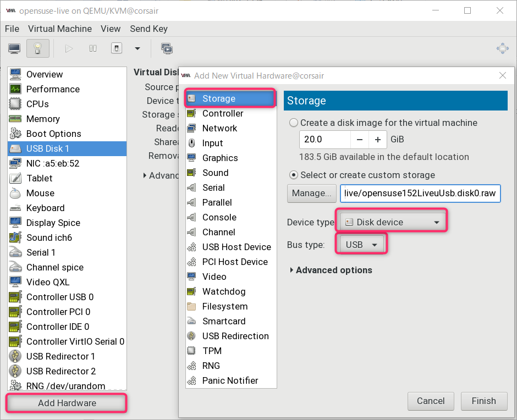Click the fullscreen icon in the toolbar
Image resolution: width=517 pixels, height=420 pixels.
tap(503, 48)
